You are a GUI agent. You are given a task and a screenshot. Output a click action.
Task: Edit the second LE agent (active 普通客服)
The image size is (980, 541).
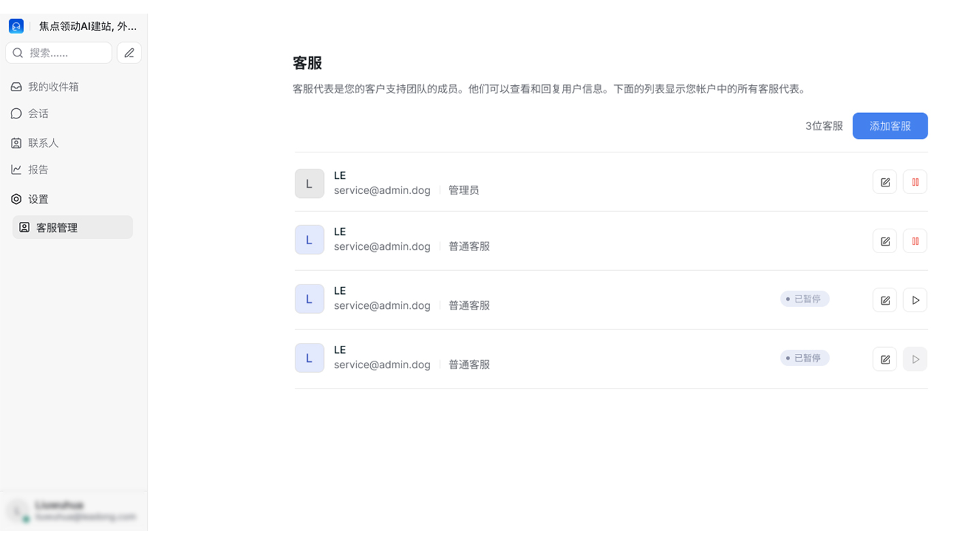tap(885, 241)
